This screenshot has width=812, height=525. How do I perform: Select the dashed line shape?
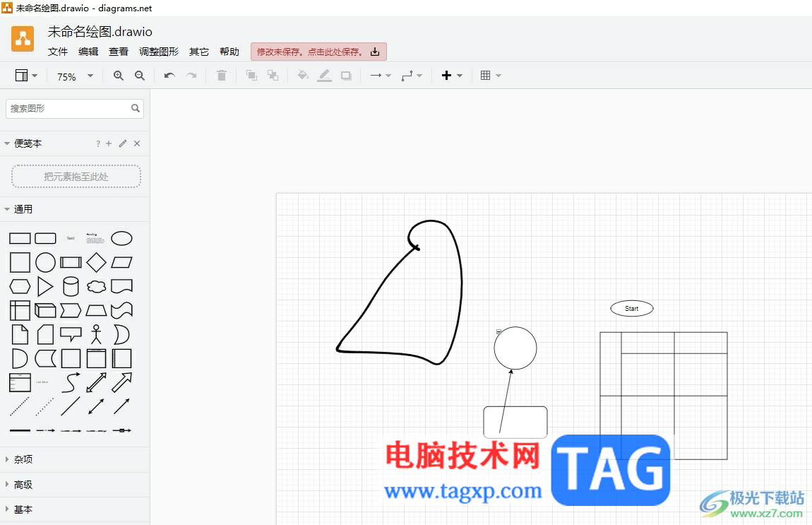(20, 407)
